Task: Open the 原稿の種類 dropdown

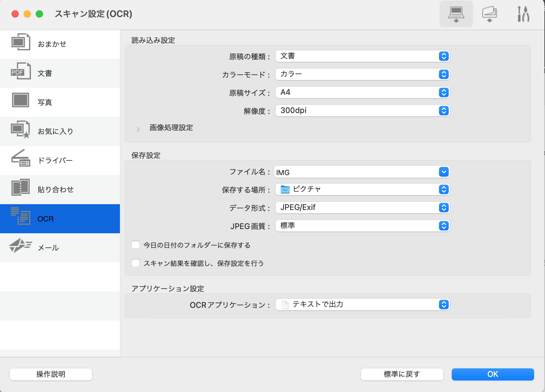Action: 362,56
